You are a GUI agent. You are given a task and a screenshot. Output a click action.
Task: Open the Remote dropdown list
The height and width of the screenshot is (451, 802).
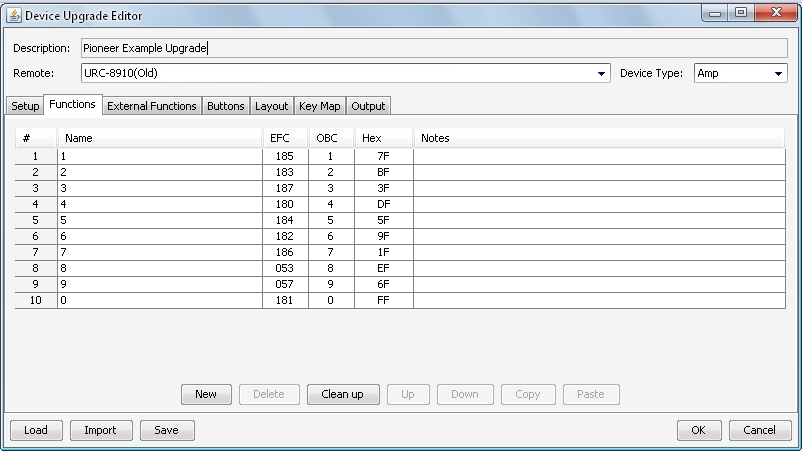tap(602, 74)
